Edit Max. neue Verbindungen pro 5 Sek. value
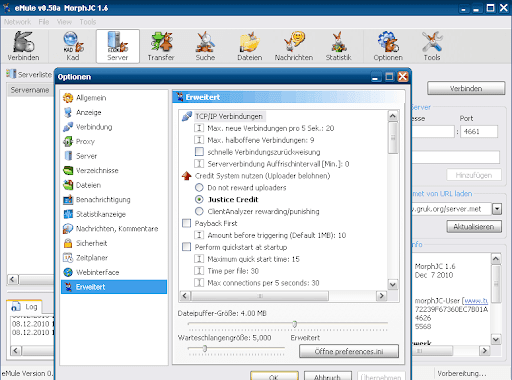Viewport: 512px width, 380px height. [271, 128]
